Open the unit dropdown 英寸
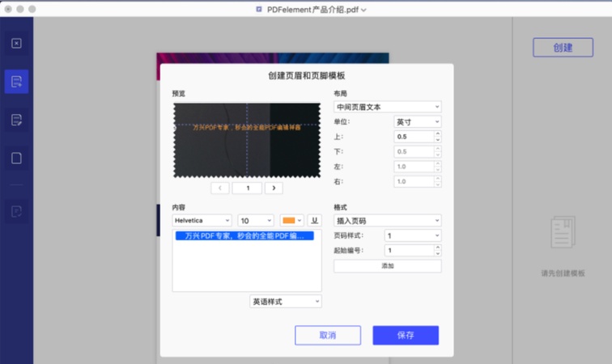The image size is (612, 364). [418, 121]
